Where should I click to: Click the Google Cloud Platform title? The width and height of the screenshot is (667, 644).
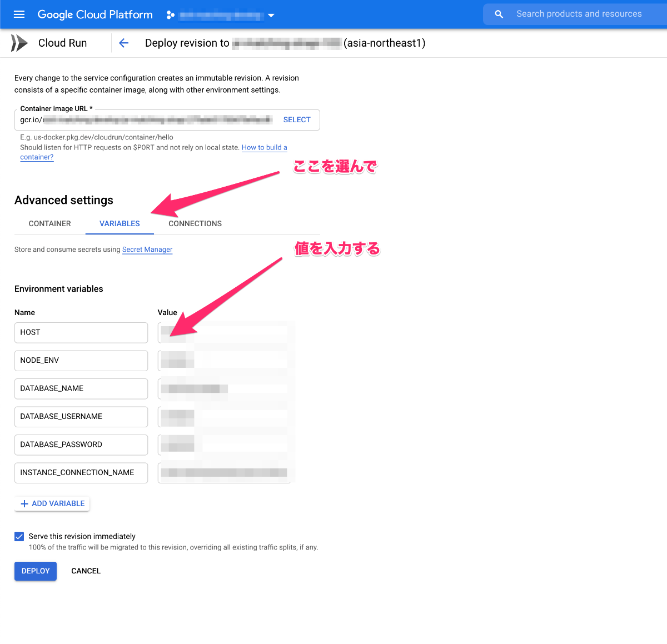coord(95,14)
